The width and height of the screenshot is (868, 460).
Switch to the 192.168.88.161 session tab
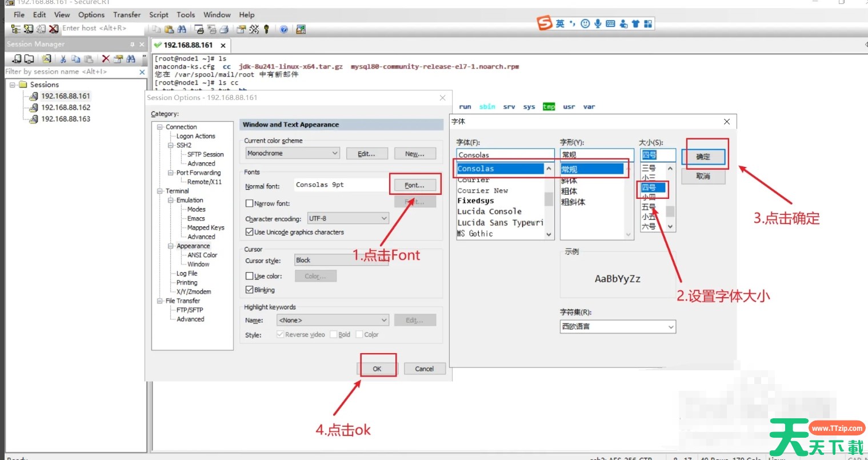188,45
